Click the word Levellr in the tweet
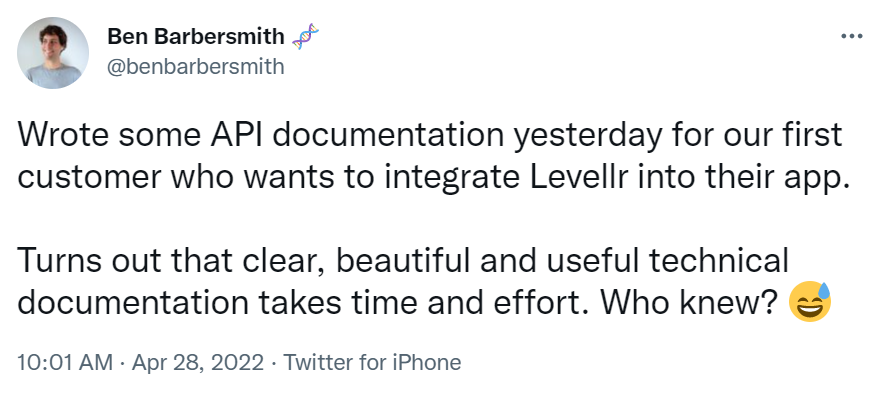882x396 pixels. tap(577, 177)
